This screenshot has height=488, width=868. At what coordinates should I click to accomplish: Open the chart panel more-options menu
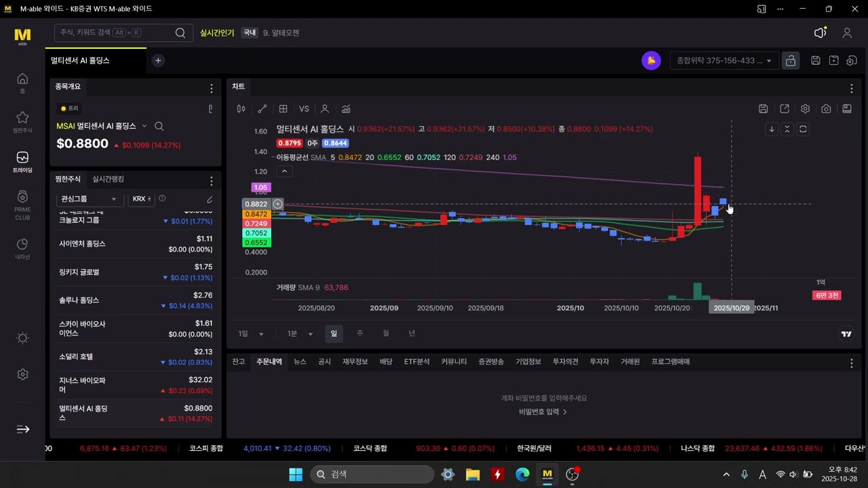pos(852,88)
